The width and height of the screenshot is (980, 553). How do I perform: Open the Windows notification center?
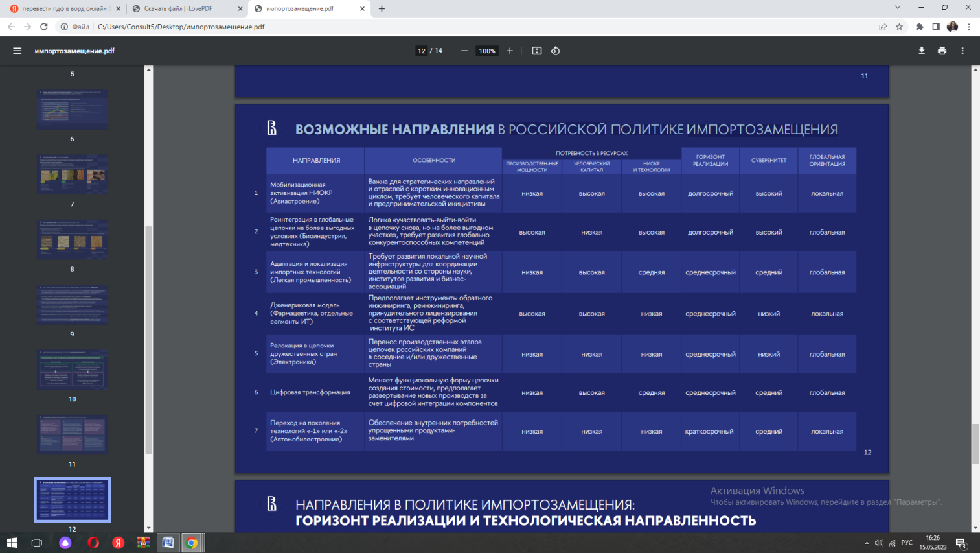pos(962,543)
